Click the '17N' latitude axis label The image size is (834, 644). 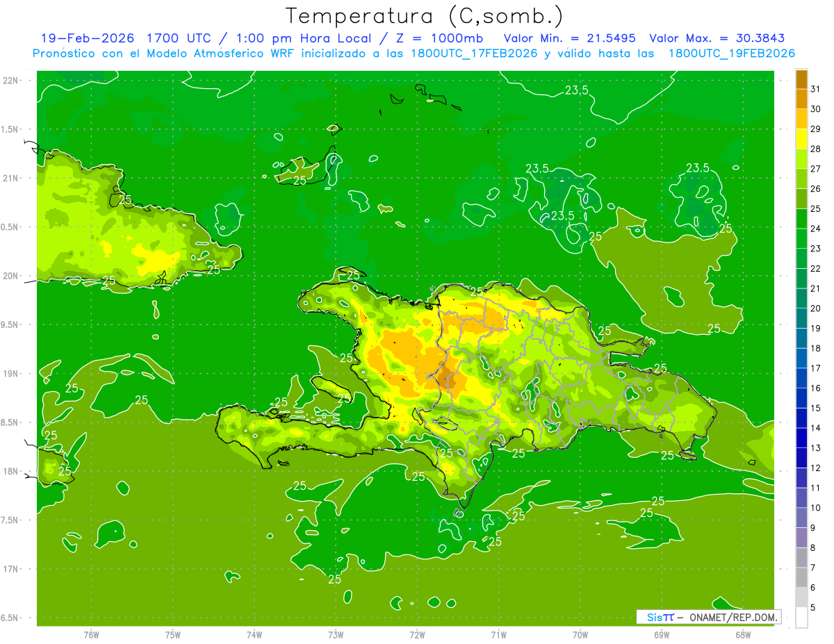click(10, 569)
